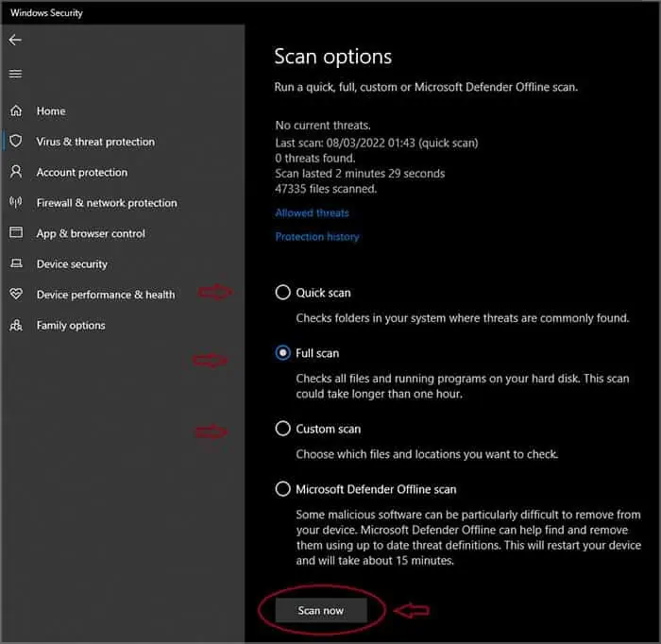Viewport: 661px width, 644px height.
Task: Click the Windows Security title bar
Action: (x=330, y=13)
